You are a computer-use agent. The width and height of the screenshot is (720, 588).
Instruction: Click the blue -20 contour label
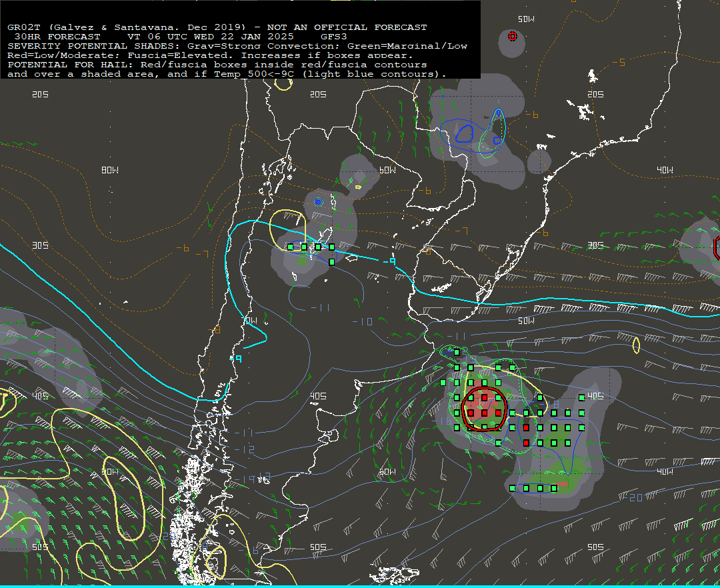pos(633,497)
